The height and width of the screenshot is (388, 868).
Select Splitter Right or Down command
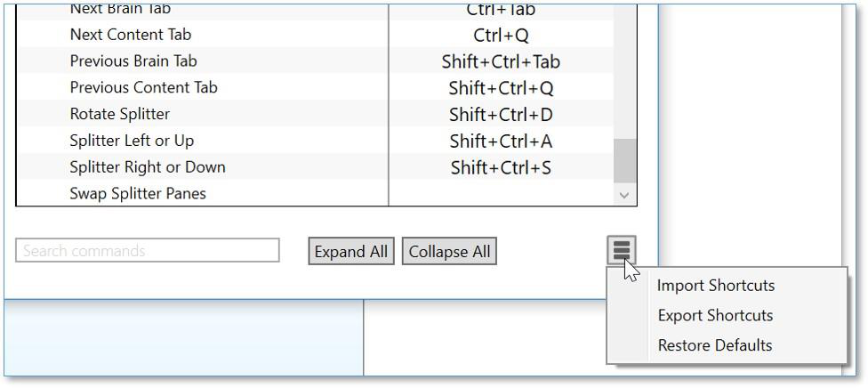pyautogui.click(x=148, y=167)
